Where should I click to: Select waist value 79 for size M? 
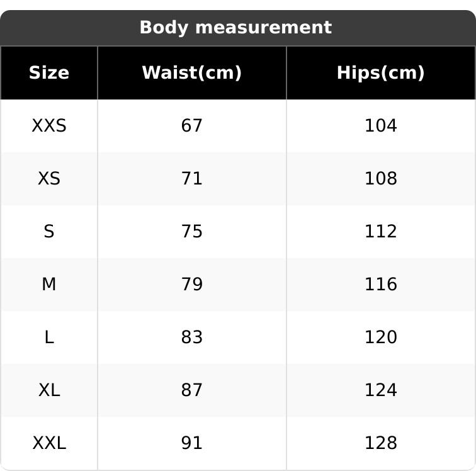click(x=191, y=285)
